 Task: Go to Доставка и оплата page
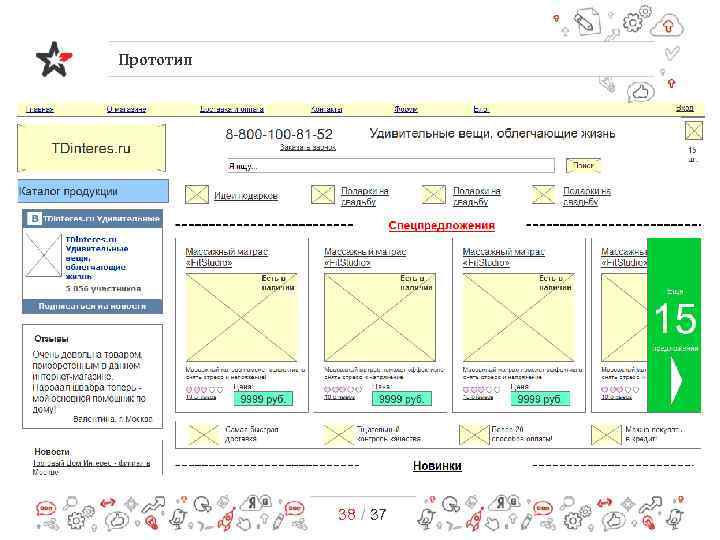tap(232, 109)
